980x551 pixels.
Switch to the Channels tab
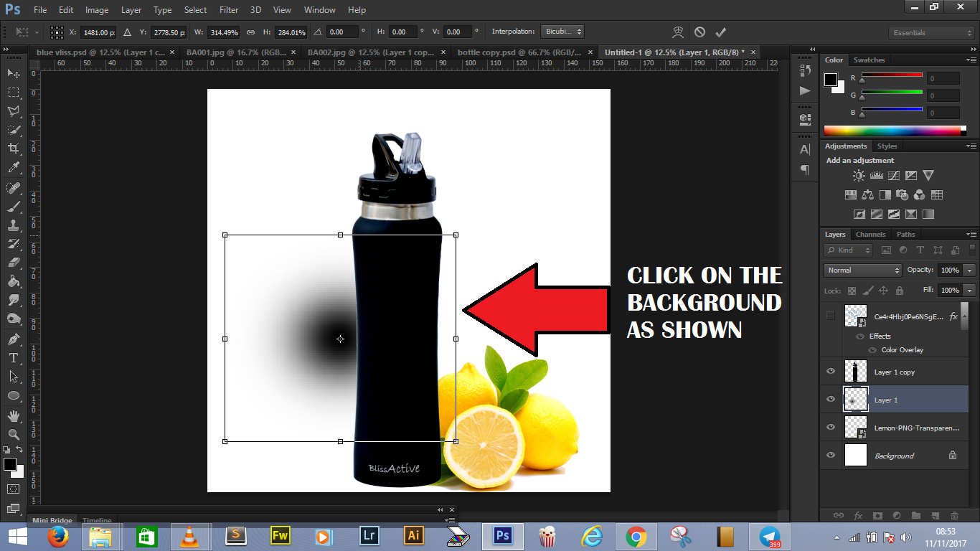click(870, 234)
